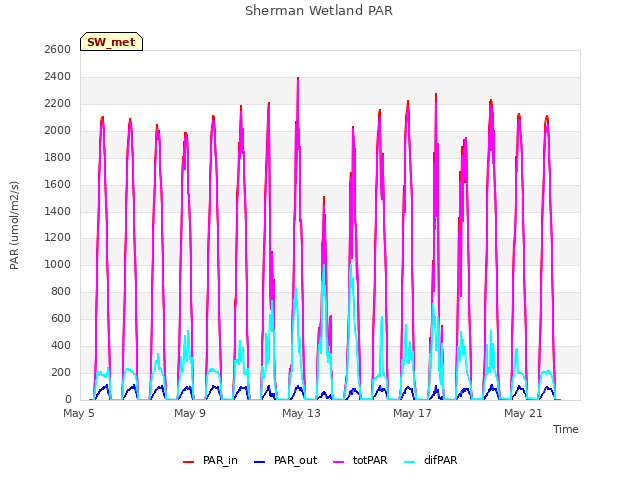Click the 1600 y-axis tick label
The width and height of the screenshot is (640, 480).
click(58, 184)
